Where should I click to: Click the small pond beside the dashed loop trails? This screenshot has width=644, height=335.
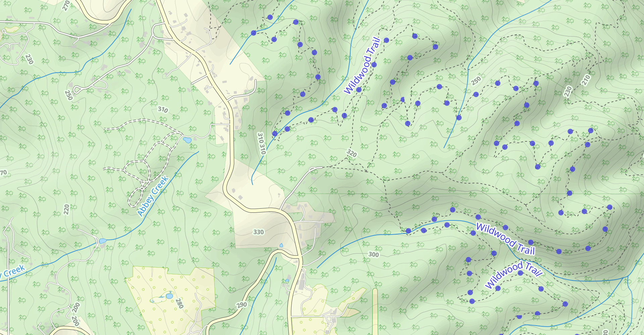tap(187, 140)
